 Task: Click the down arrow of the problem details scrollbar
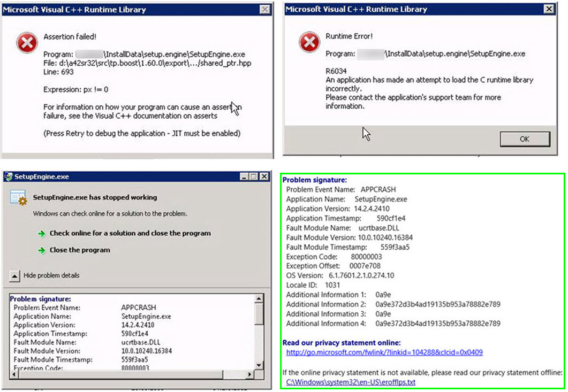pos(259,365)
